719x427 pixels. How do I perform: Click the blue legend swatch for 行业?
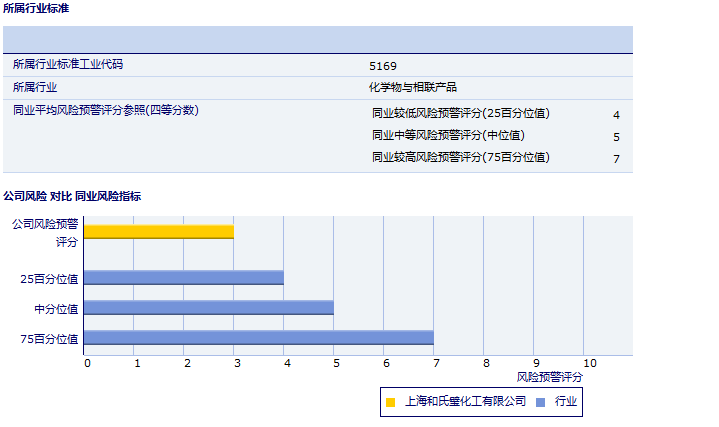click(541, 402)
